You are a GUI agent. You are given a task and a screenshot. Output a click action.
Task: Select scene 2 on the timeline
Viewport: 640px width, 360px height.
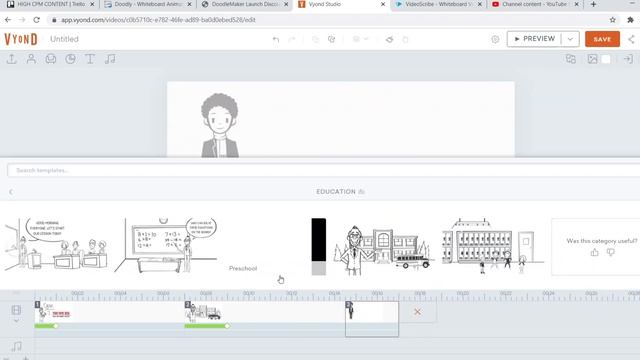(264, 313)
